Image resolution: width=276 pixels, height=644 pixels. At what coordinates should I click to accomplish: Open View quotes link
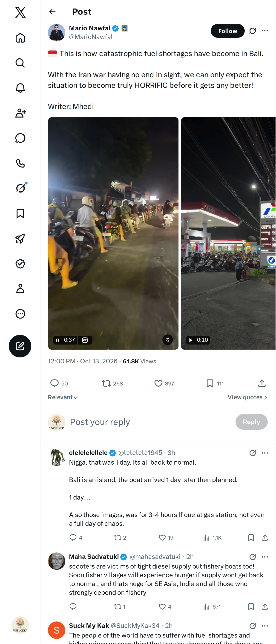point(247,397)
